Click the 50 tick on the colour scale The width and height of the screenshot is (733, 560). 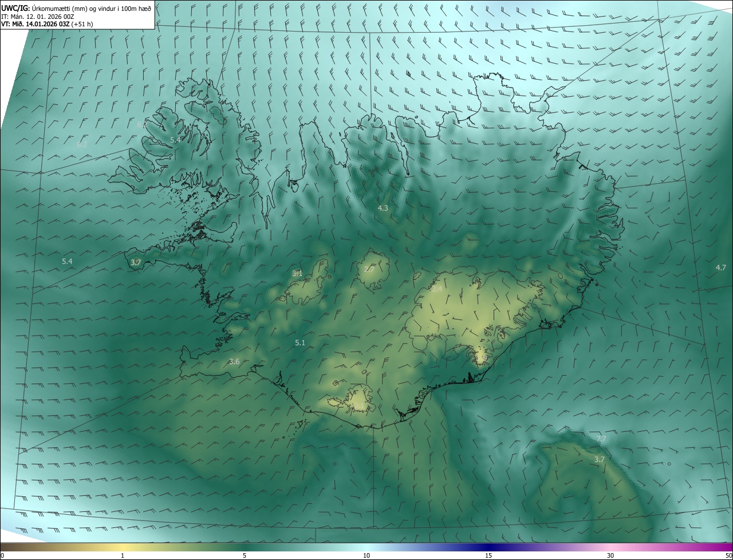[x=728, y=556]
